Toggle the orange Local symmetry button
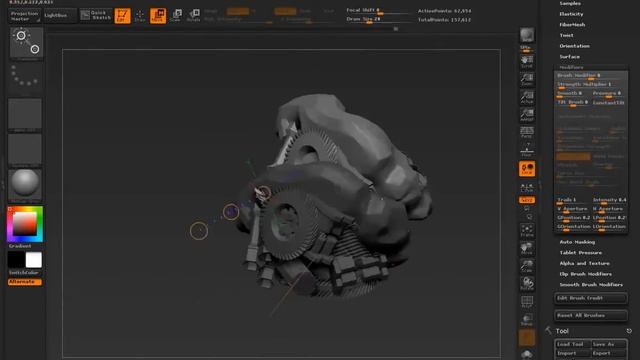640x360 pixels. [x=527, y=169]
